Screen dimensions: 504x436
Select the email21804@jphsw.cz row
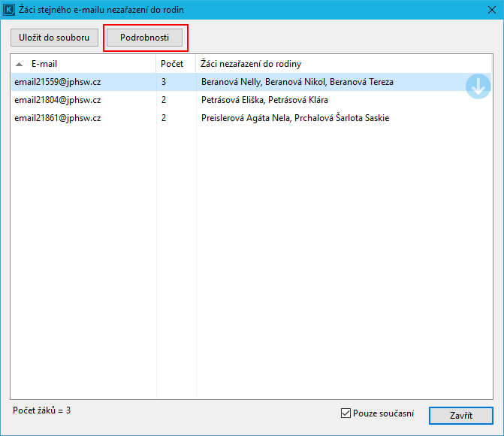tap(58, 100)
